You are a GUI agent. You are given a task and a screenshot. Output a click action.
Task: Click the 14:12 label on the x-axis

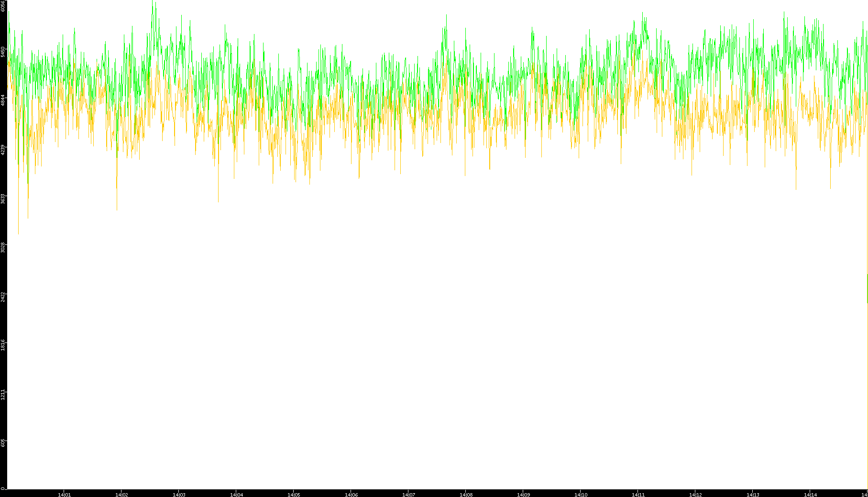(695, 495)
